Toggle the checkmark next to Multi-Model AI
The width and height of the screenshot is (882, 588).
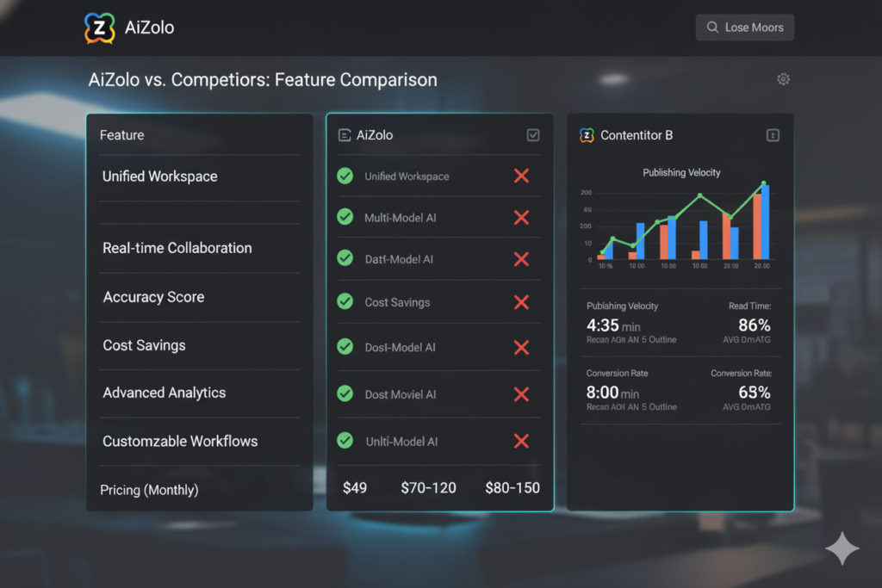[x=345, y=218]
